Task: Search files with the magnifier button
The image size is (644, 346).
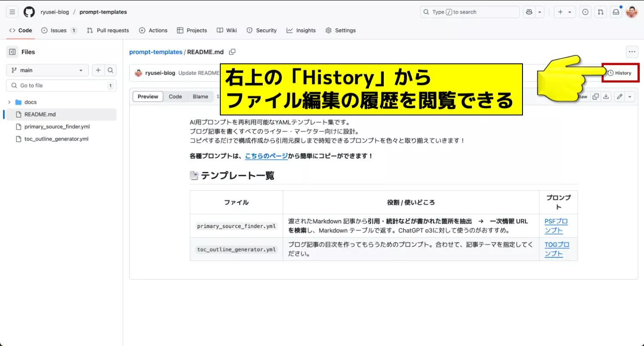Action: coord(110,70)
